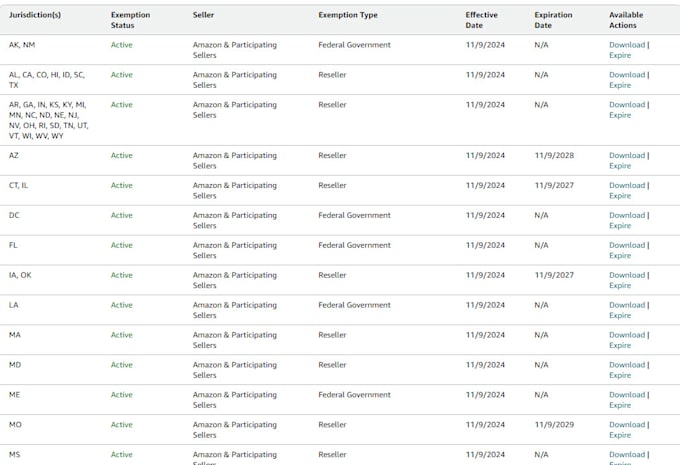This screenshot has width=680, height=465.
Task: Click the N/A expiration in the AK, NM row
Action: point(541,45)
